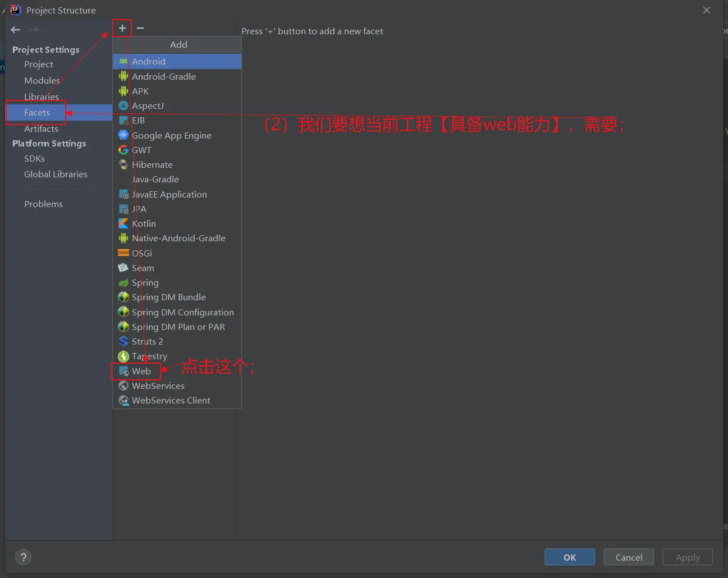Select Native-Android-Gradle facet
This screenshot has width=728, height=578.
coord(177,238)
